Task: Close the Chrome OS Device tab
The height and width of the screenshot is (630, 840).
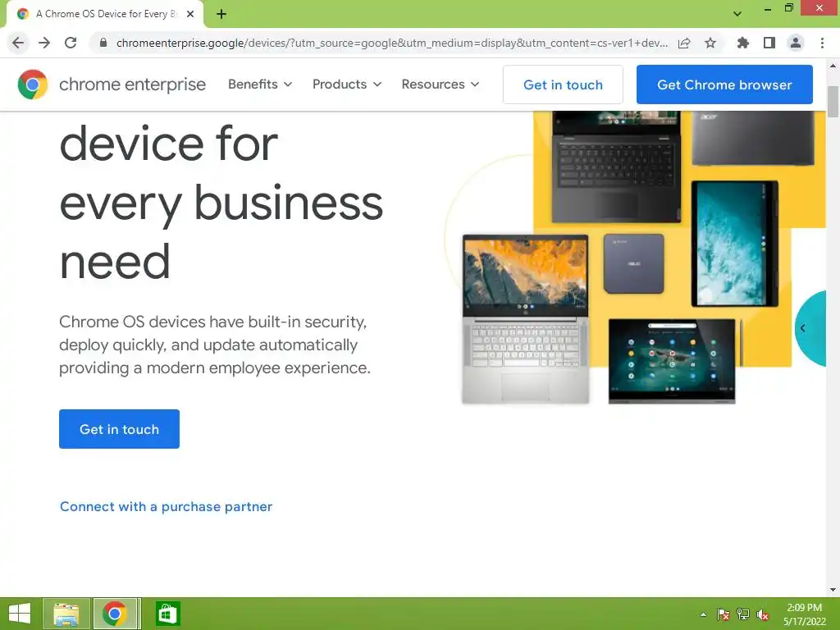Action: [x=190, y=14]
